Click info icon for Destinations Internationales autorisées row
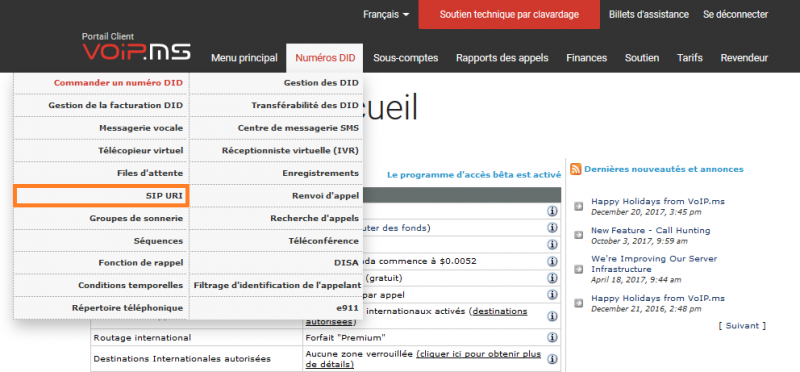This screenshot has width=800, height=372. 552,359
